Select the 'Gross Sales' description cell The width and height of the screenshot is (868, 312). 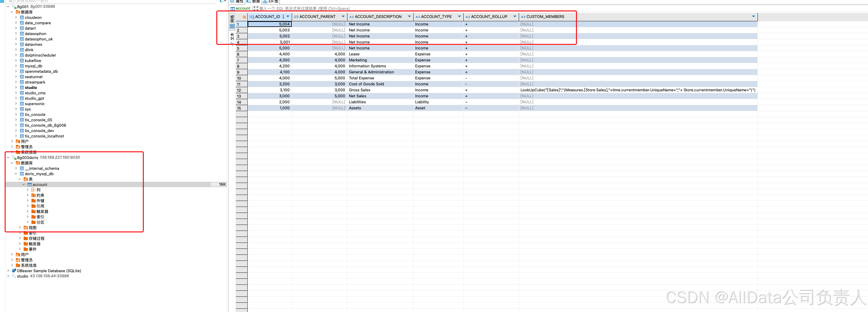[380, 90]
